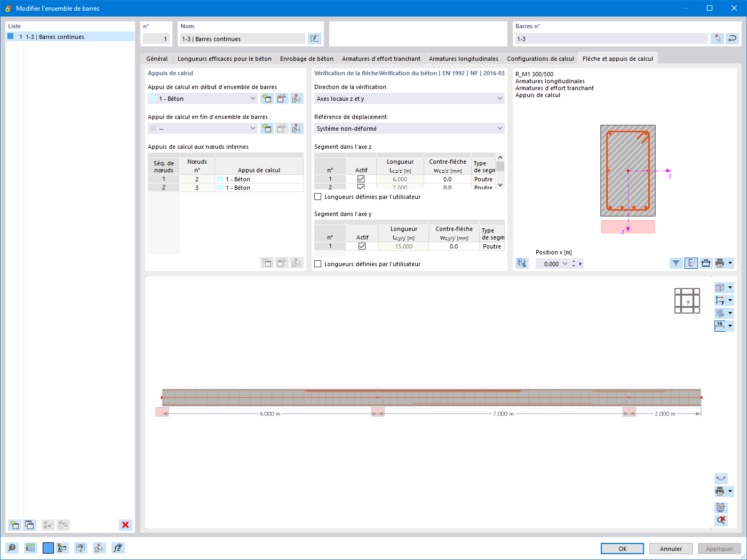Open Position x value dropdown arrow

565,263
